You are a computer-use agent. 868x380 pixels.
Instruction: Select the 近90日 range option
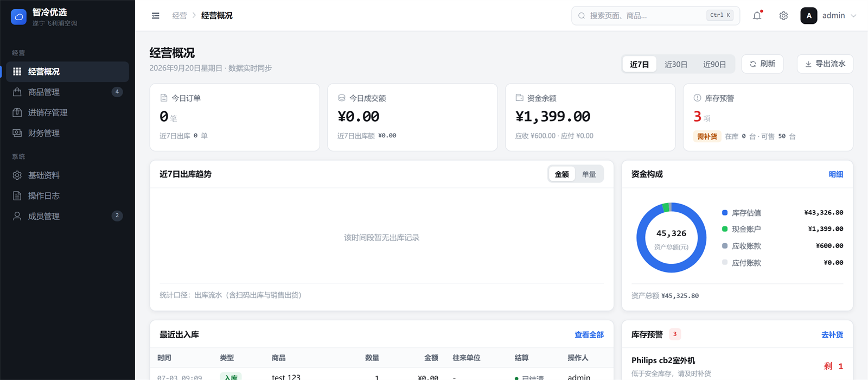[714, 64]
